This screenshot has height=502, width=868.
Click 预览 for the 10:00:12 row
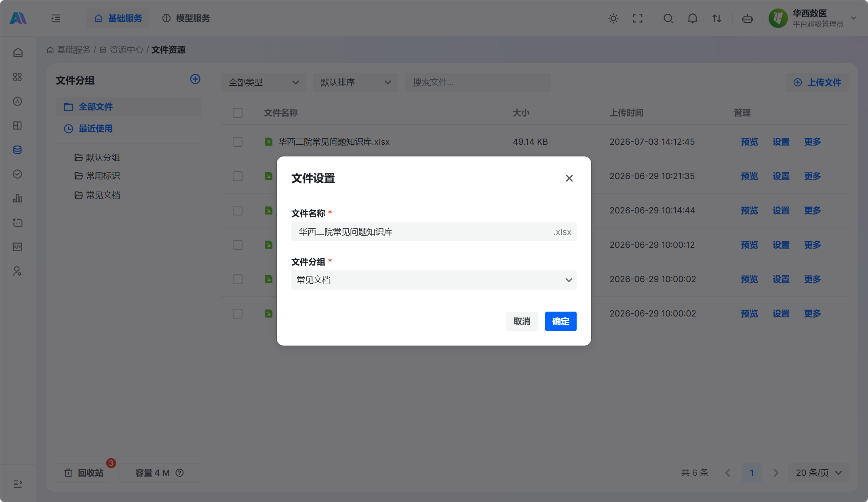point(749,245)
